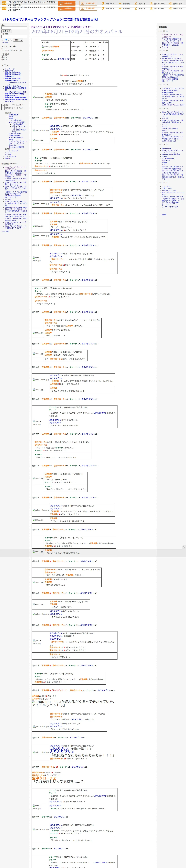
Task: Select the 'and' radio button for tag search
Action: click(x=6, y=40)
